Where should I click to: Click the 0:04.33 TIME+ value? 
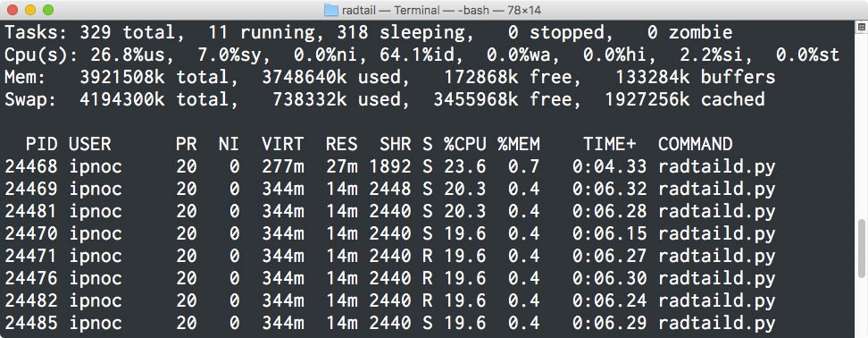(610, 166)
